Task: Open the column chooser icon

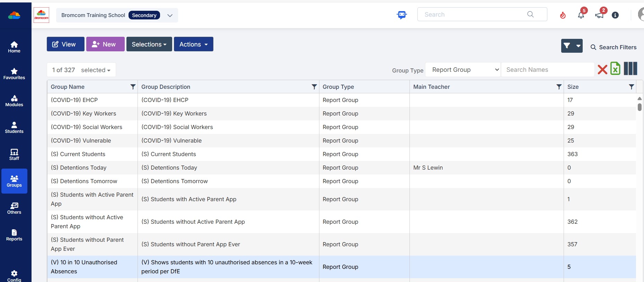Action: 630,69
